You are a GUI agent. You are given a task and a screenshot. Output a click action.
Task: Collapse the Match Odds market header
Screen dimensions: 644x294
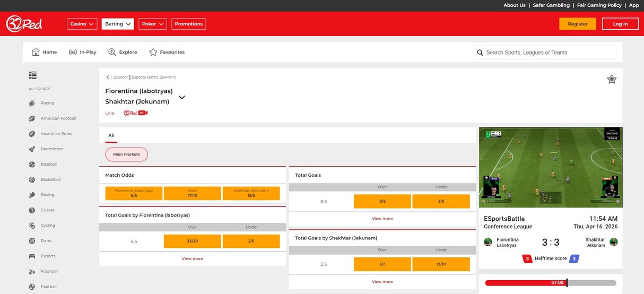[x=193, y=175]
